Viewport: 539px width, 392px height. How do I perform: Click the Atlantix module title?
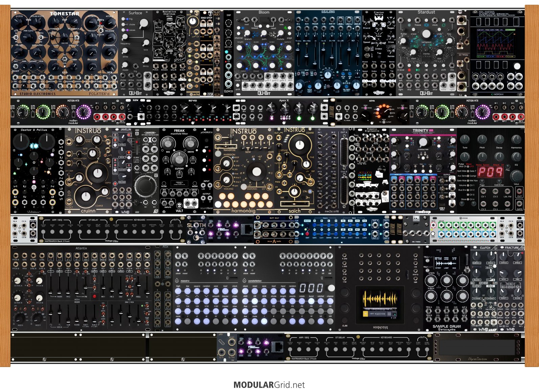pyautogui.click(x=81, y=248)
